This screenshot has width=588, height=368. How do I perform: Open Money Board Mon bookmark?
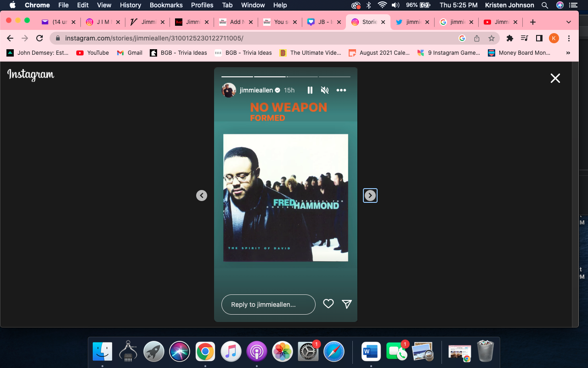click(519, 53)
